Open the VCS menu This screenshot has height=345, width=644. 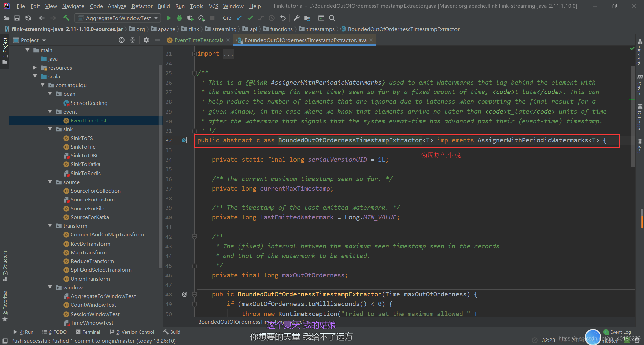[214, 6]
